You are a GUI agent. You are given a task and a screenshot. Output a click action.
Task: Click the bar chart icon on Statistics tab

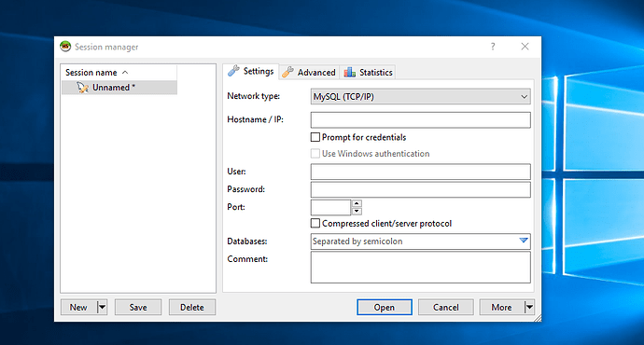click(x=349, y=72)
